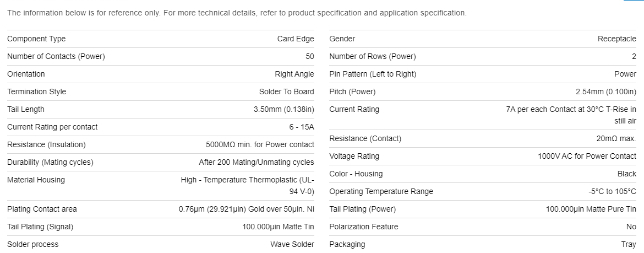
Task: Select the 'Card Edge' value
Action: (x=296, y=39)
